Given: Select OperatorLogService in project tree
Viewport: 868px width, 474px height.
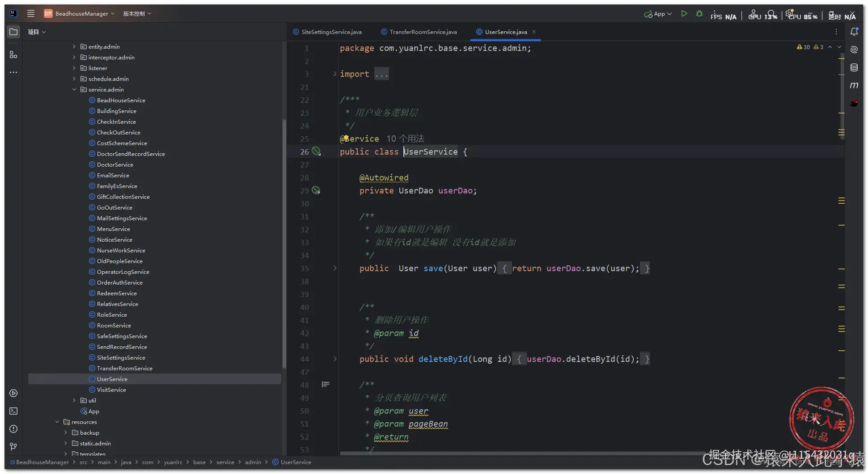Looking at the screenshot, I should coord(123,272).
